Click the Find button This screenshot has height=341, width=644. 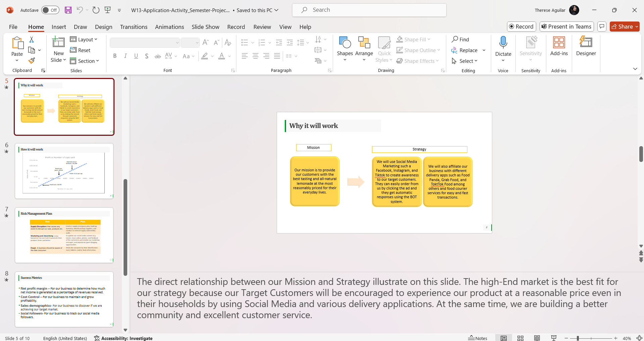click(460, 39)
